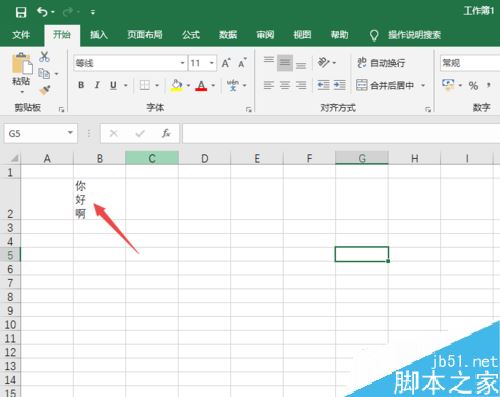Toggle 自动换行 wrap text button
500x397 pixels.
click(x=381, y=63)
